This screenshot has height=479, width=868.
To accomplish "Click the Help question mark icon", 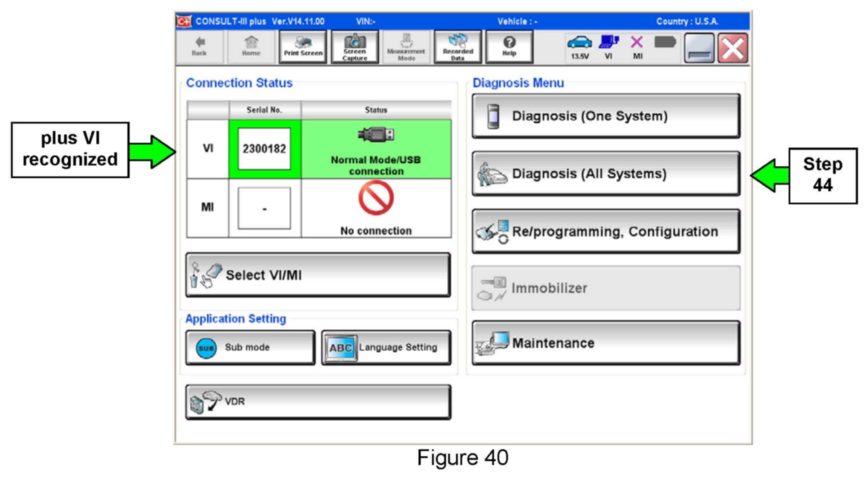I will coord(509,46).
